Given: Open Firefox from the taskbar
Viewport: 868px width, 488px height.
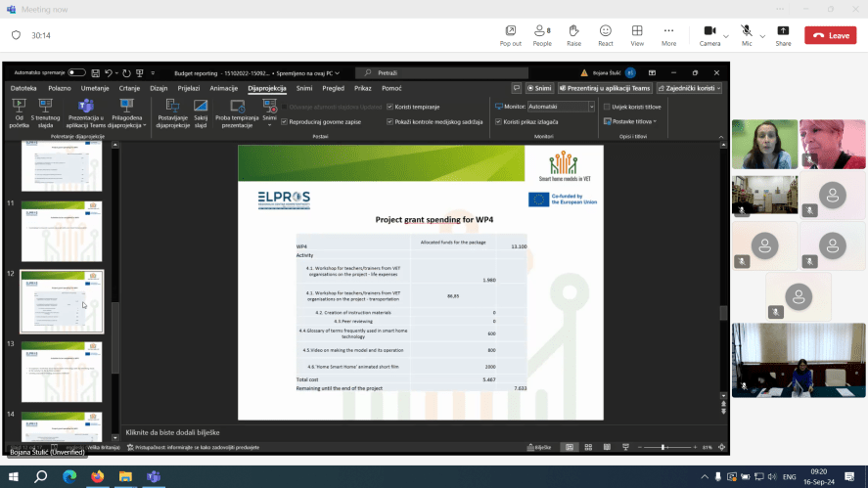Looking at the screenshot, I should [x=98, y=476].
